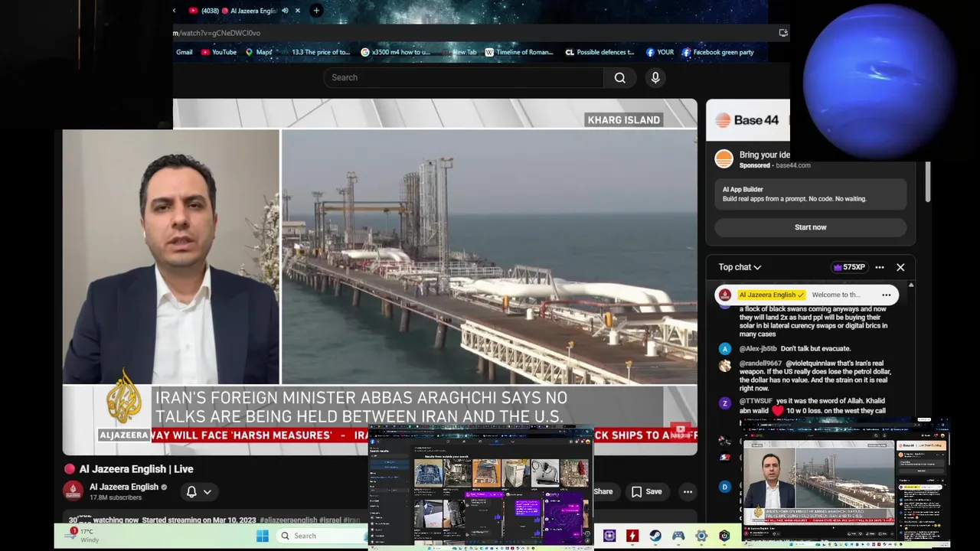Image resolution: width=980 pixels, height=551 pixels.
Task: Open the purple square taskbar app
Action: pos(609,536)
